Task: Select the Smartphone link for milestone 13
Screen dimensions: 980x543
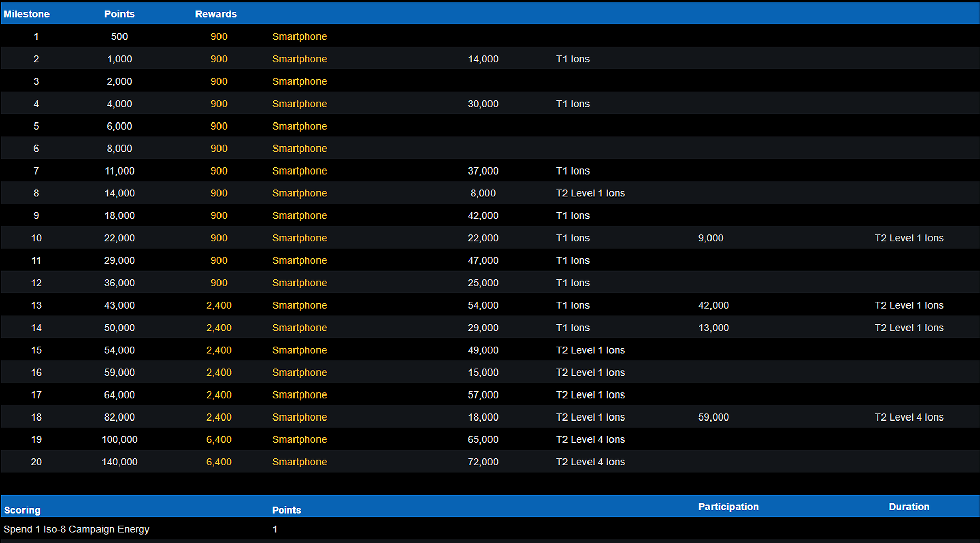Action: click(299, 305)
